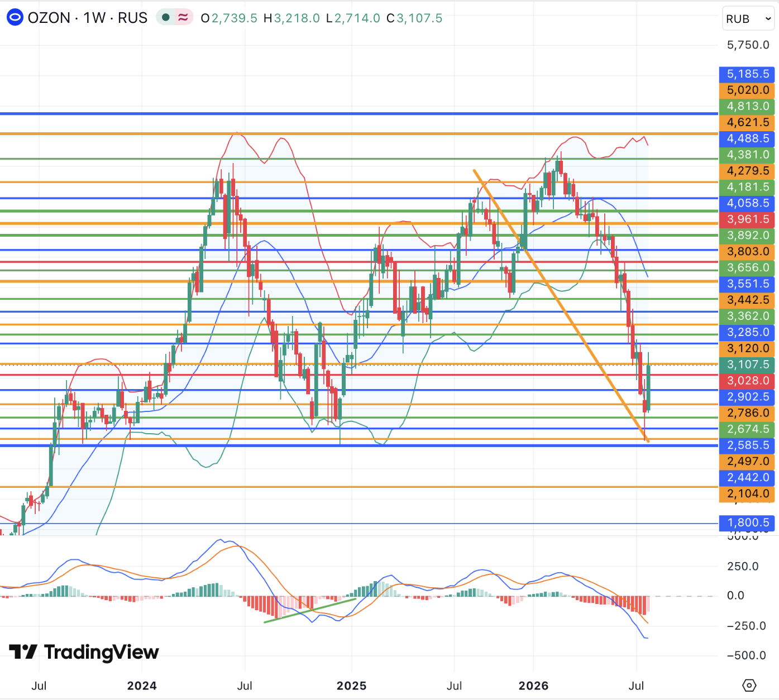Click the 4,488.5 blue price label
This screenshot has height=700, width=779.
click(x=748, y=138)
